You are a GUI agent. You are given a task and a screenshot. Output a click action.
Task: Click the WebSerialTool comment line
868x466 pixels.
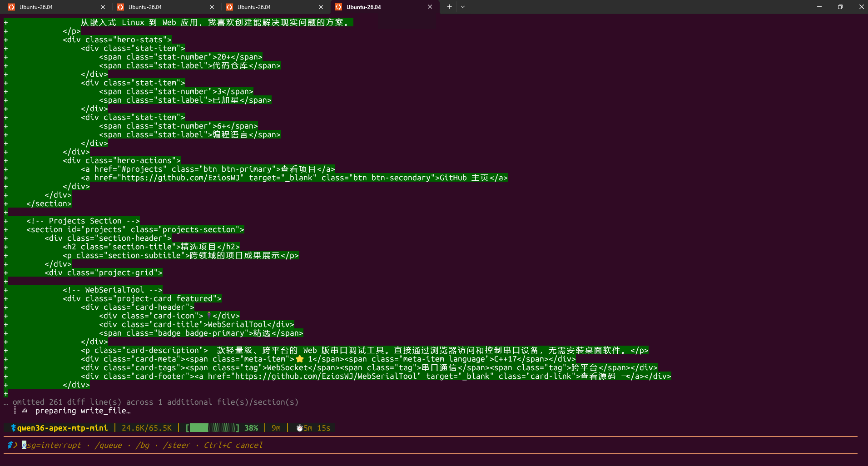tap(113, 290)
